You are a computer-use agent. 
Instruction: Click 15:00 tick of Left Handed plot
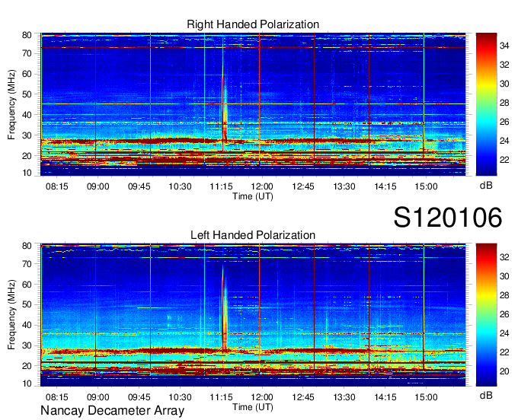point(426,397)
